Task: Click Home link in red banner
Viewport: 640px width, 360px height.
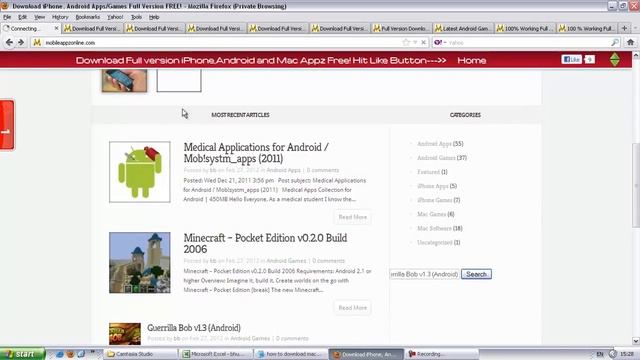Action: pyautogui.click(x=471, y=60)
